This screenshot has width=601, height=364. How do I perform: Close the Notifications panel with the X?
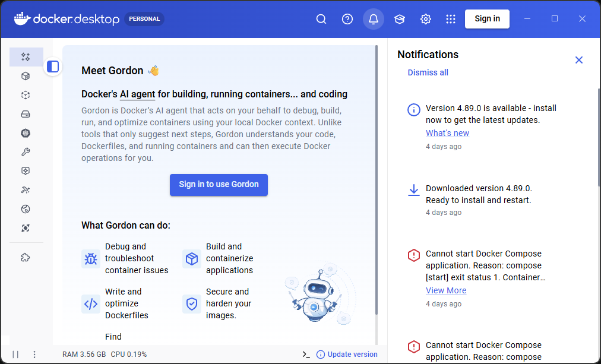click(x=579, y=60)
